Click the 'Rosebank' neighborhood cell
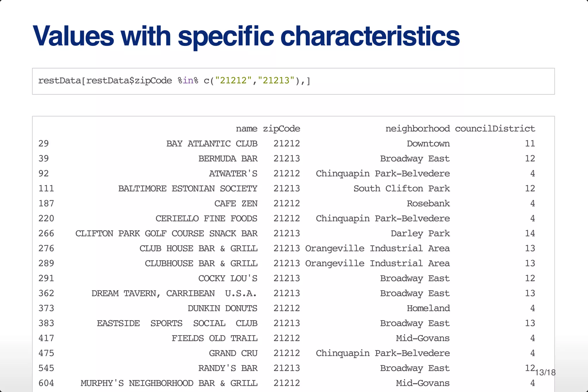Image resolution: width=588 pixels, height=392 pixels. click(x=428, y=203)
